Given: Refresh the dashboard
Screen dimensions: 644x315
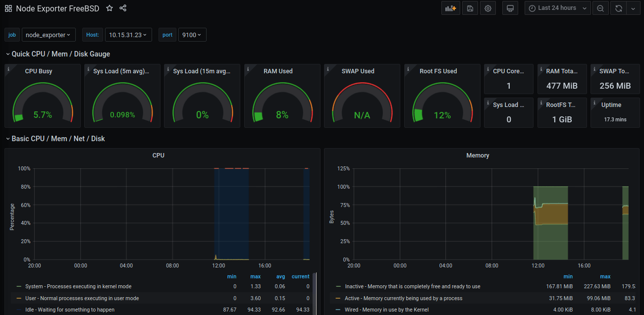Looking at the screenshot, I should click(618, 8).
